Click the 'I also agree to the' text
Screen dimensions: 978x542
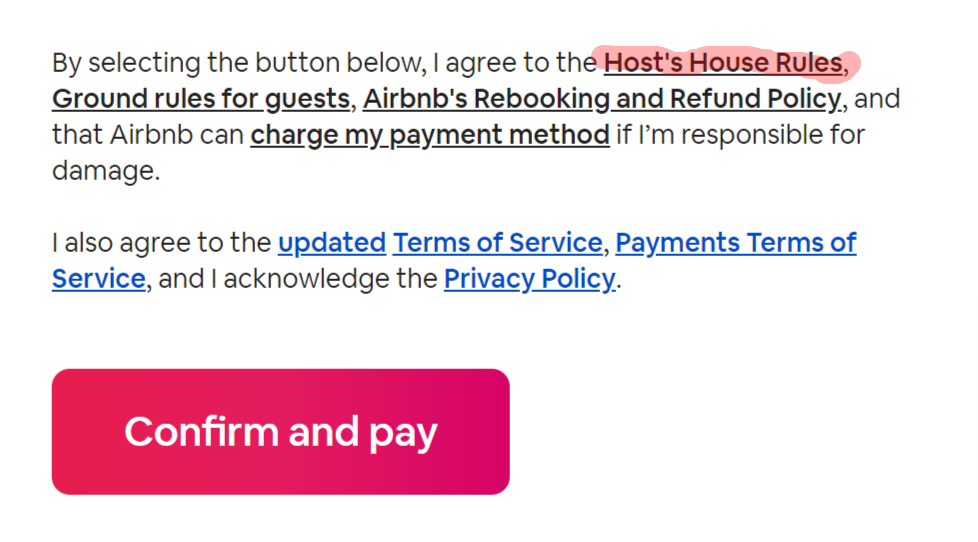coord(160,243)
